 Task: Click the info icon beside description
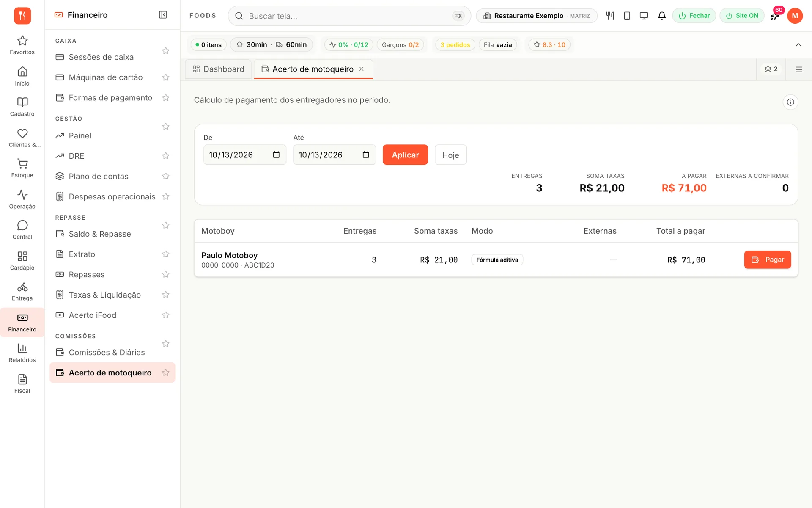pyautogui.click(x=790, y=102)
